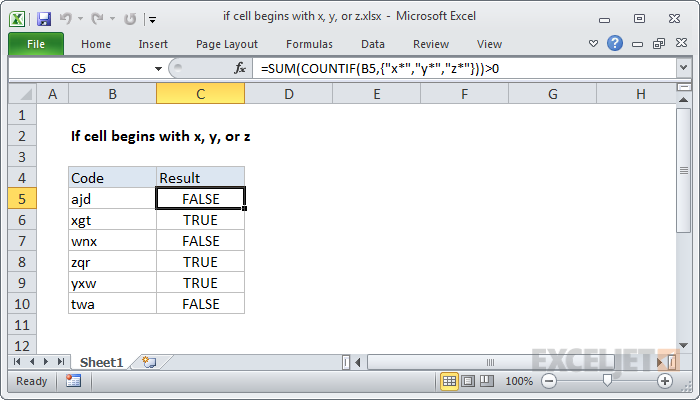
Task: Click the Insert Function fx icon
Action: point(240,68)
